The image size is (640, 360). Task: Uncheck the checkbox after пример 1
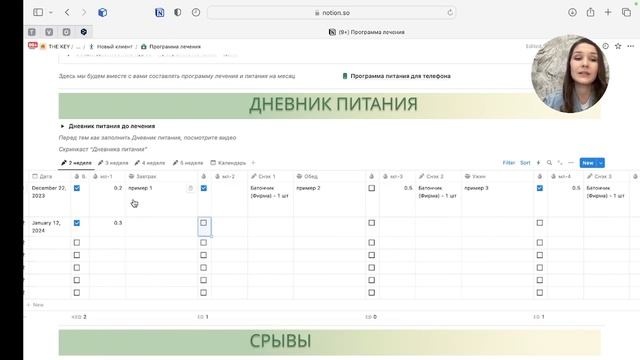pos(204,188)
